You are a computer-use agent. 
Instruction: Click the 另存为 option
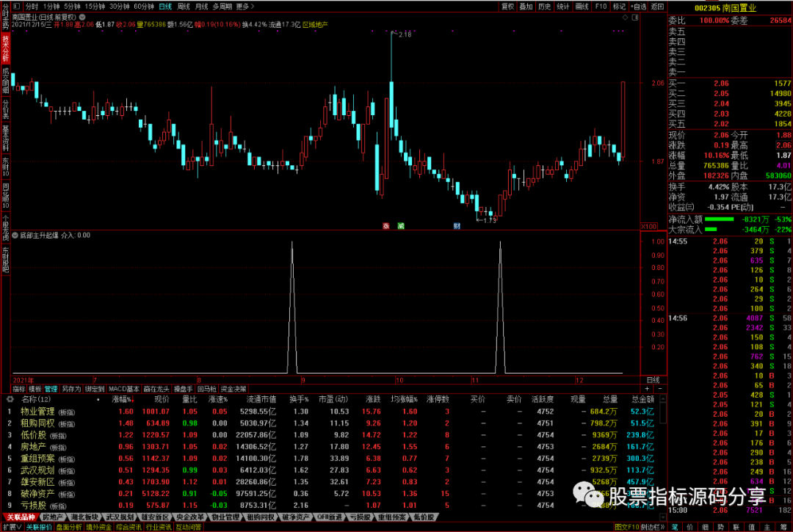click(x=71, y=389)
